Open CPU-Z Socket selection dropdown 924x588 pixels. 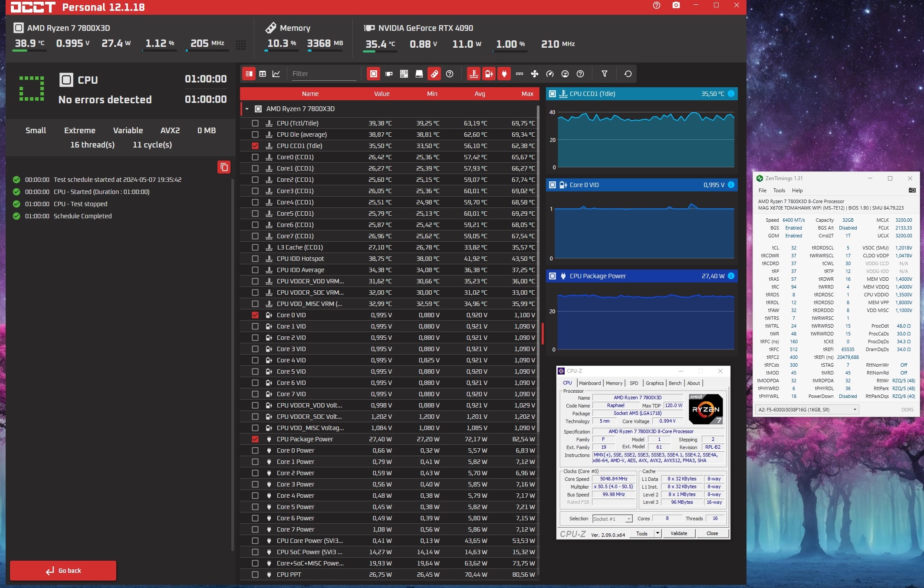pos(613,519)
